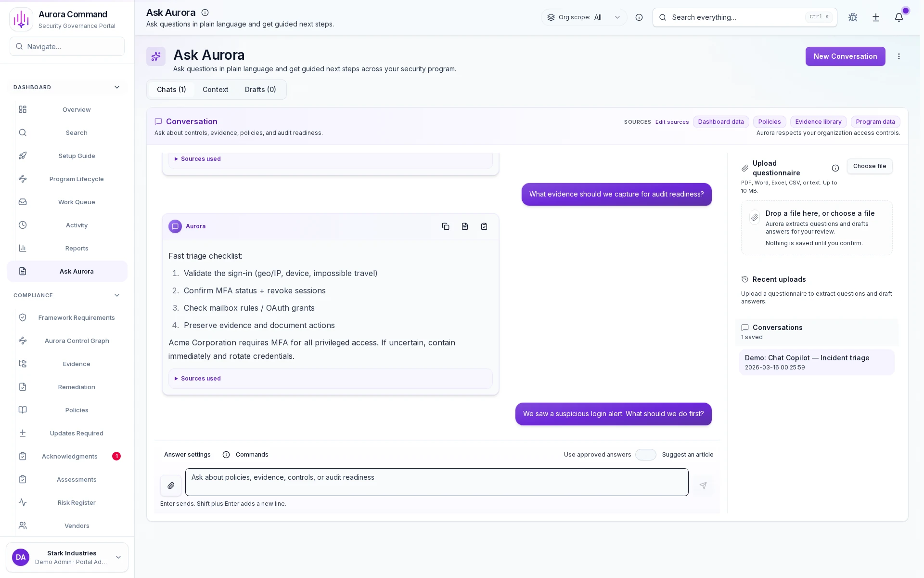Collapse the Compliance sidebar section
Screen dimensions: 924x578
point(116,295)
